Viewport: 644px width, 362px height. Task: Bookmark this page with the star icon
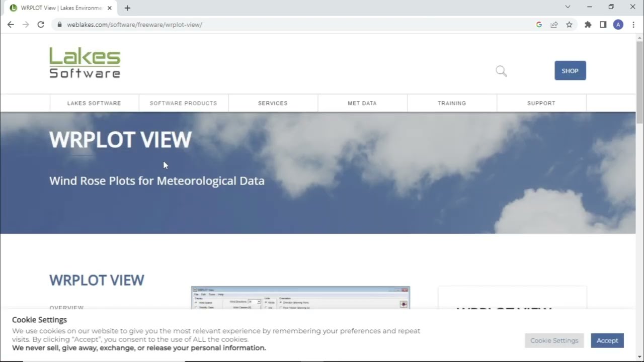[569, 25]
